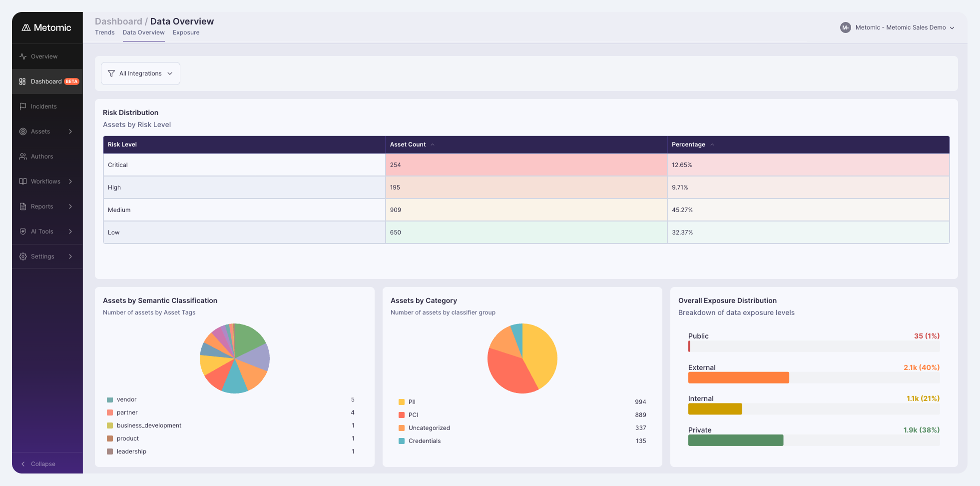Select the Reports document icon

coord(23,206)
